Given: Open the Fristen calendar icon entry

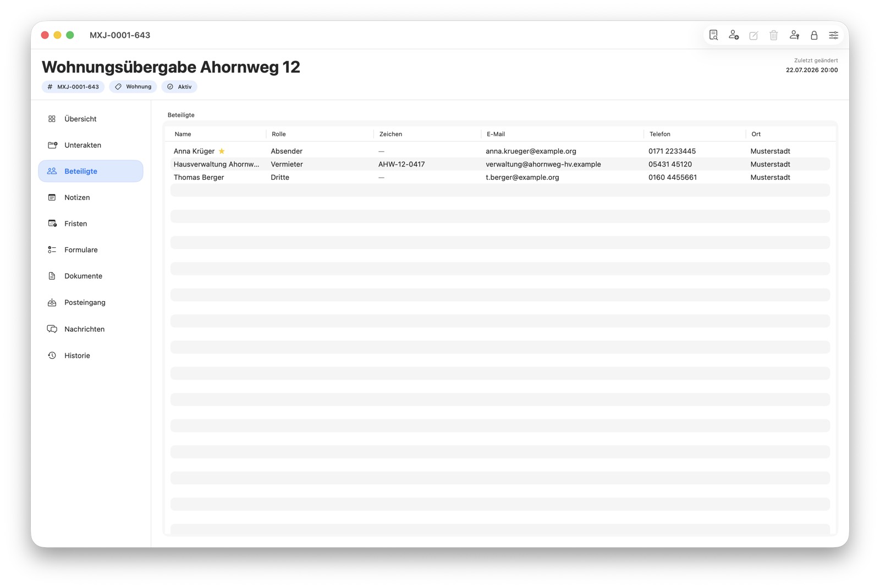Looking at the screenshot, I should tap(91, 224).
